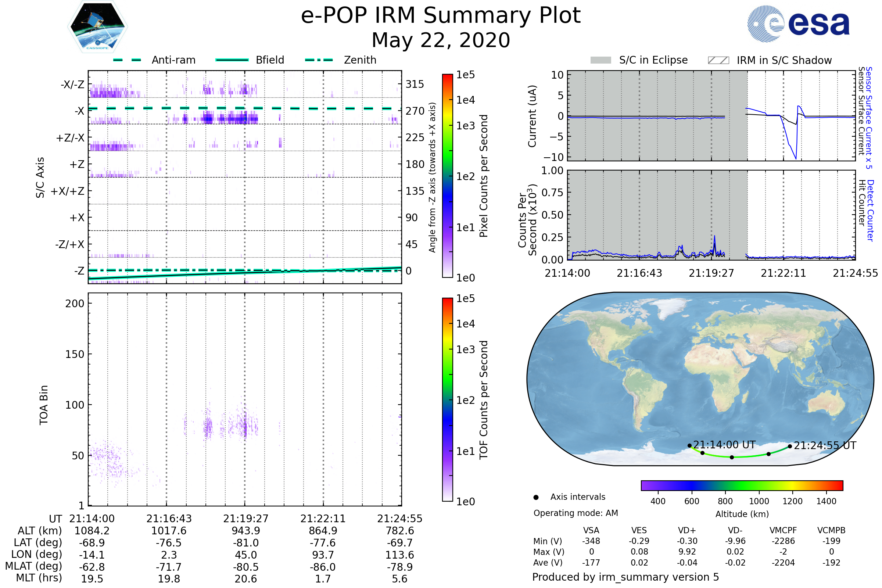Click the ESA logo
The width and height of the screenshot is (882, 588).
tap(798, 24)
